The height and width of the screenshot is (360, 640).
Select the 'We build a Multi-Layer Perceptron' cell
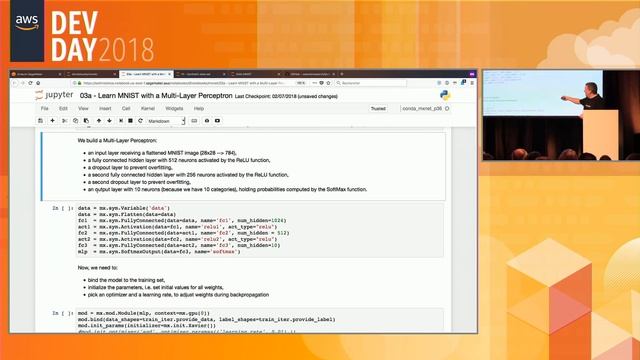(243, 166)
